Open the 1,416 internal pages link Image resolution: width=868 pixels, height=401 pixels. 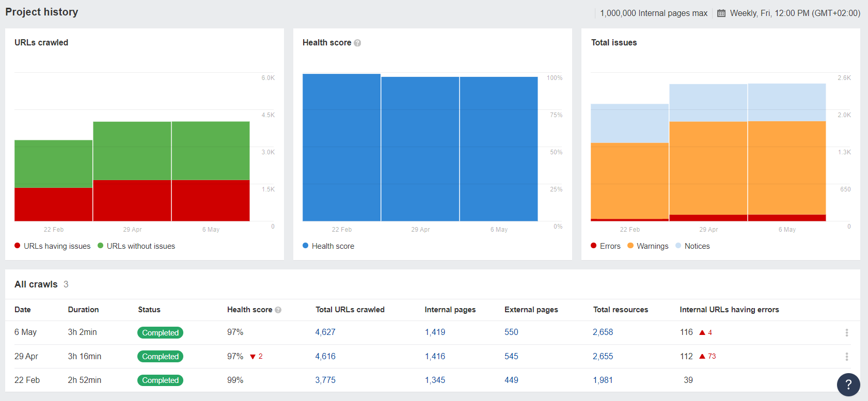pyautogui.click(x=435, y=356)
